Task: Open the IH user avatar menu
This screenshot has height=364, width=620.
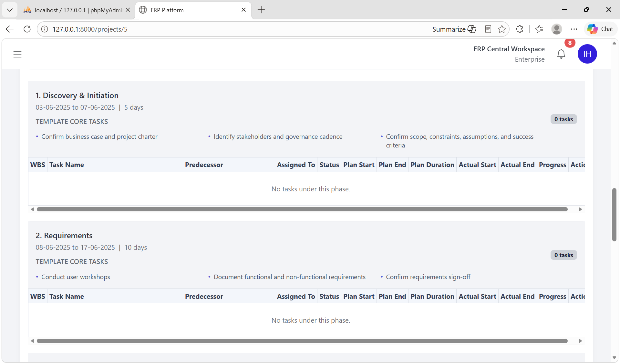Action: (587, 54)
